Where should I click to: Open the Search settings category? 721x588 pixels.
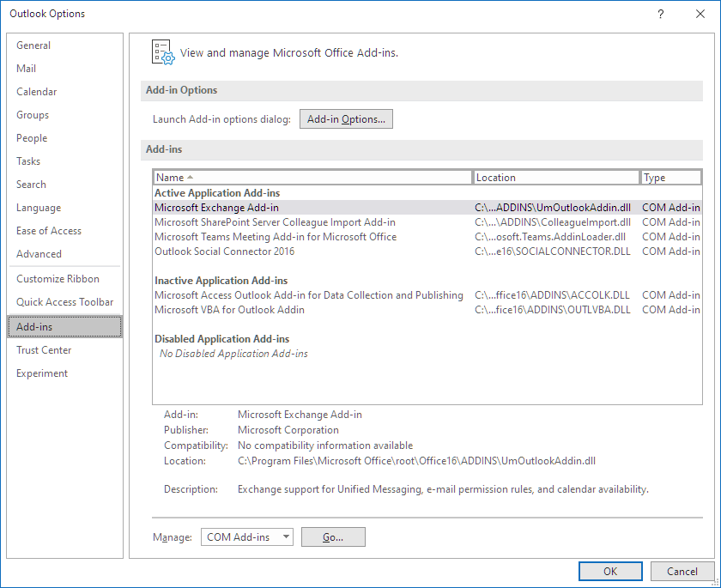31,184
